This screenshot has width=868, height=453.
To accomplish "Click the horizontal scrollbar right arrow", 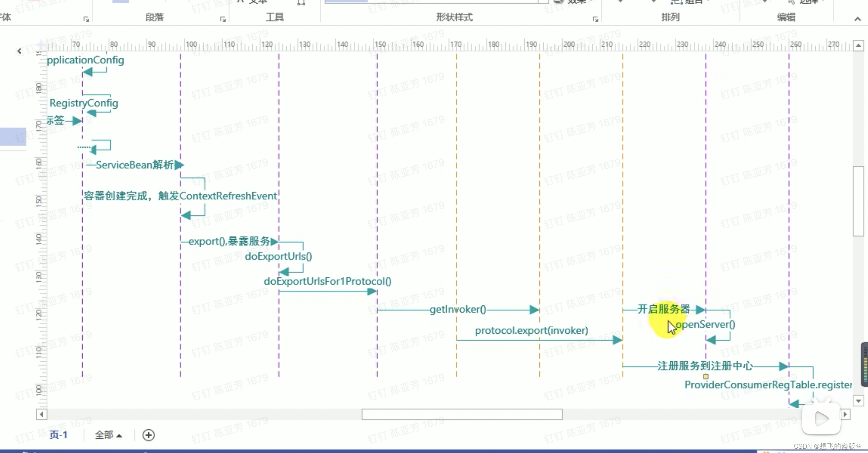I will click(845, 415).
